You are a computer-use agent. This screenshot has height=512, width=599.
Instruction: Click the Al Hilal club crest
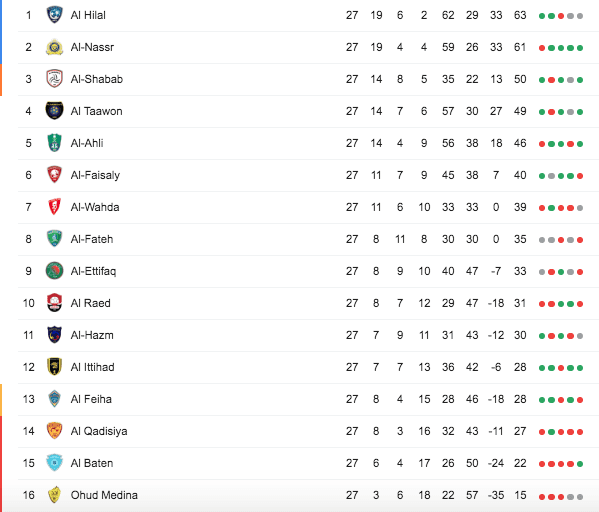point(54,15)
